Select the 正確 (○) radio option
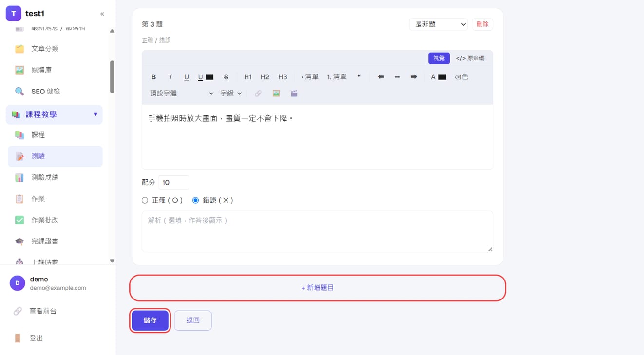The width and height of the screenshot is (644, 355). (145, 200)
